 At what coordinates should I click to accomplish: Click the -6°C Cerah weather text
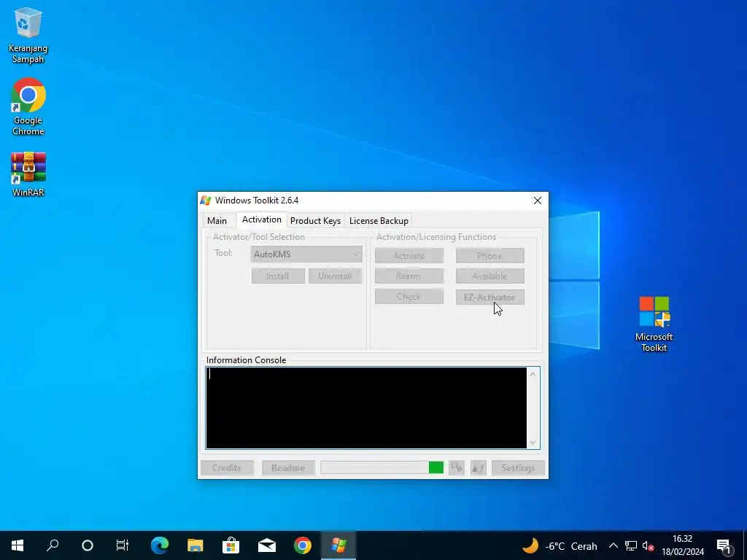(x=570, y=546)
